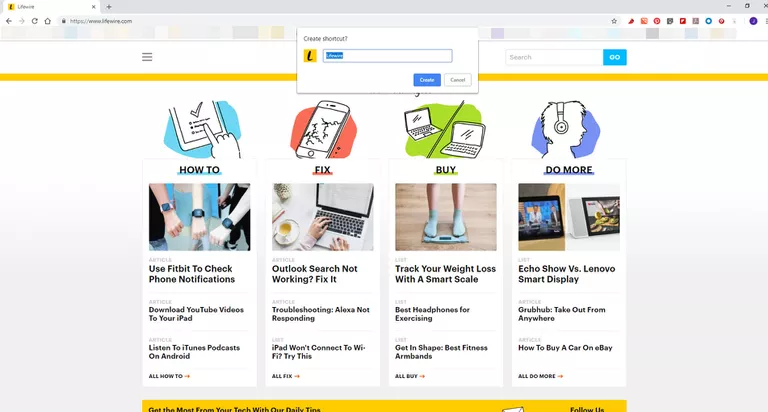Viewport: 768px width, 412px height.
Task: Click the checklist tablet illustration
Action: pyautogui.click(x=202, y=129)
